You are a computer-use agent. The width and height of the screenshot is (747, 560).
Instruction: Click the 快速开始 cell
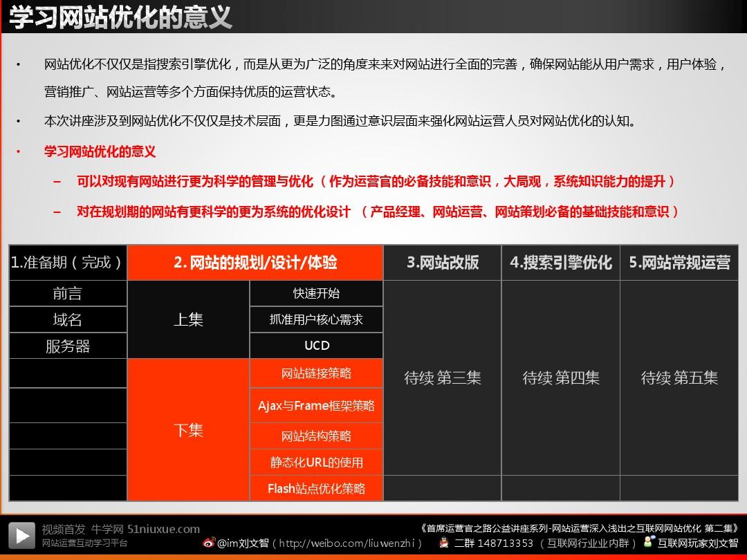316,293
